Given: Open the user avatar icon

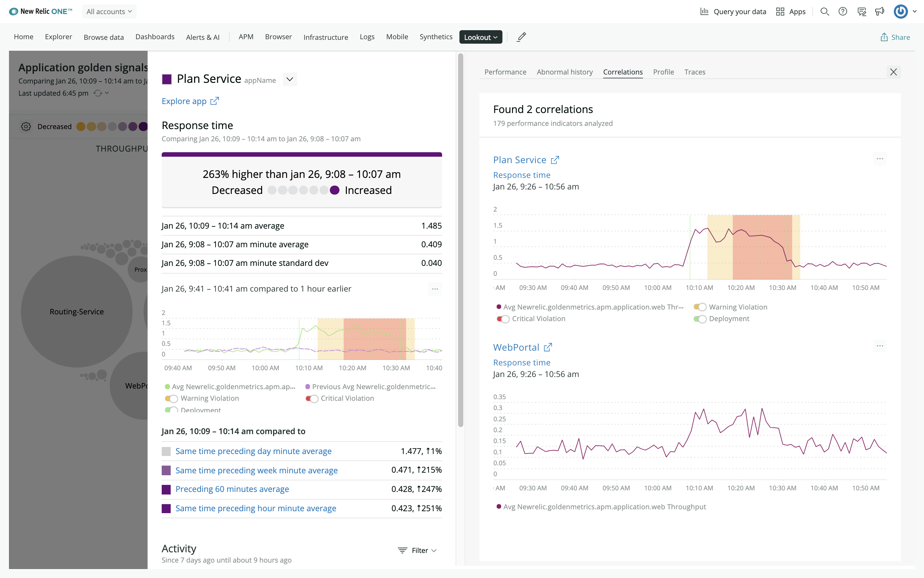Looking at the screenshot, I should 901,12.
